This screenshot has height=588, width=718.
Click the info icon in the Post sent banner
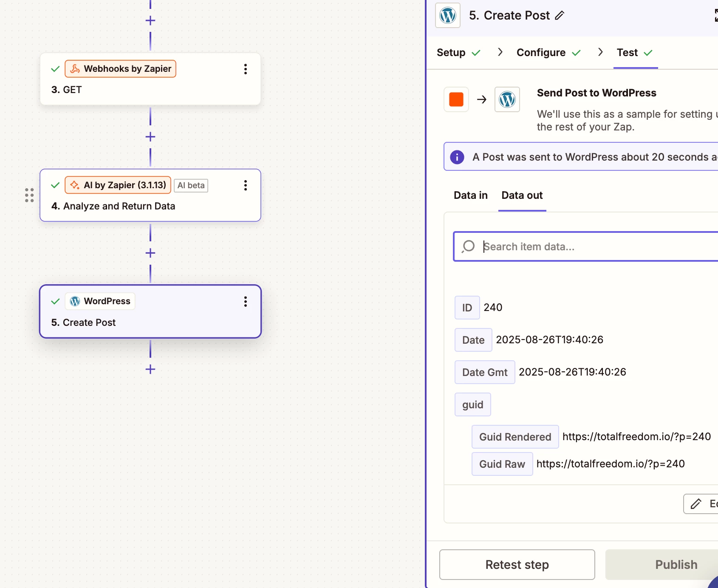[x=457, y=157]
